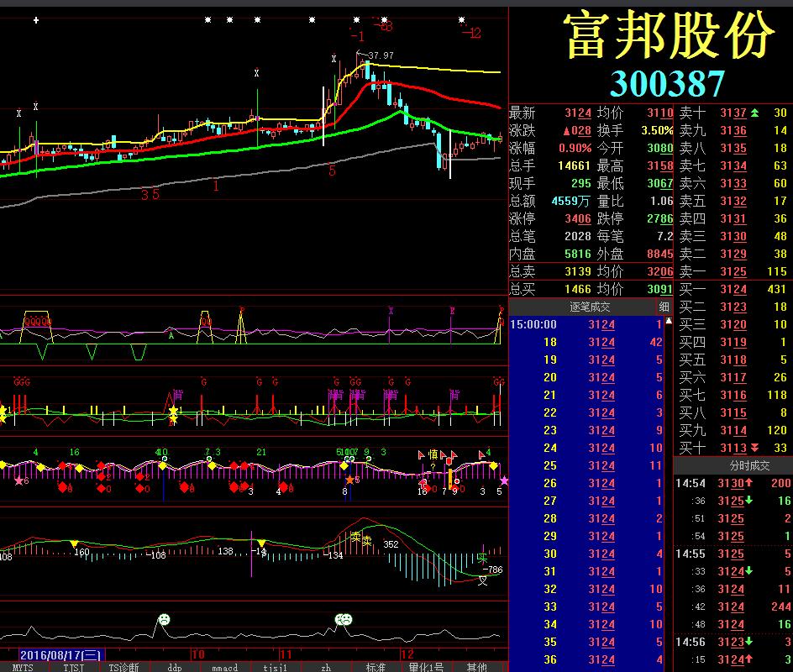Click the tick list scroll-up arrow

[669, 321]
